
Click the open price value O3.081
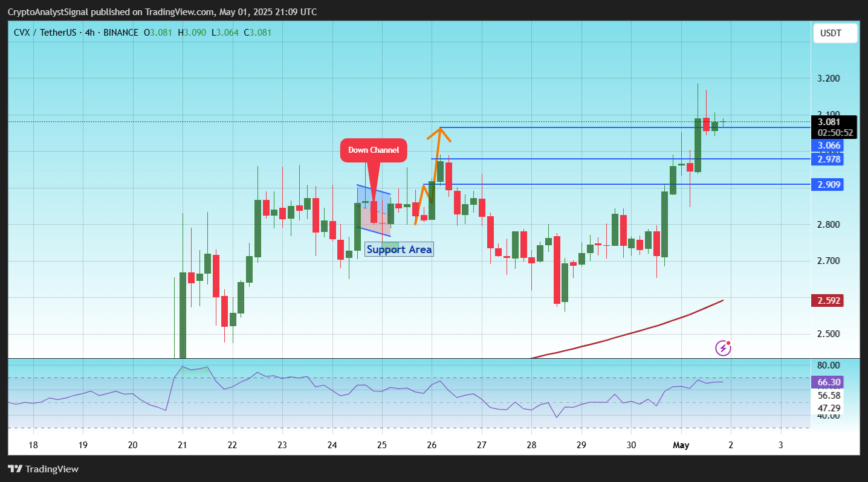point(158,32)
